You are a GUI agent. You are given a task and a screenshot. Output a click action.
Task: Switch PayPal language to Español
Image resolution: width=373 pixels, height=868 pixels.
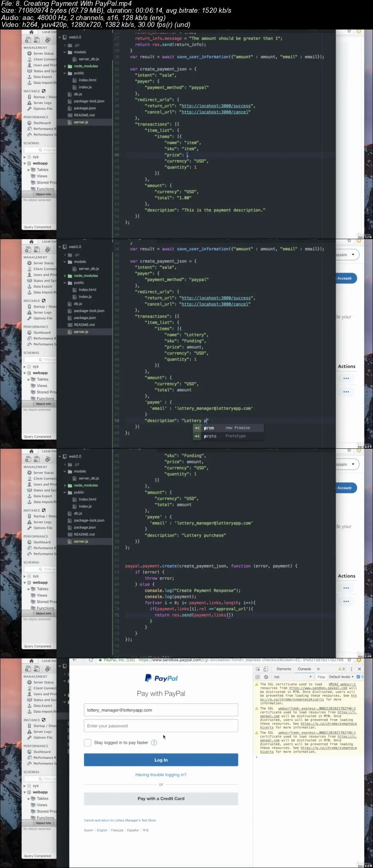tap(133, 830)
